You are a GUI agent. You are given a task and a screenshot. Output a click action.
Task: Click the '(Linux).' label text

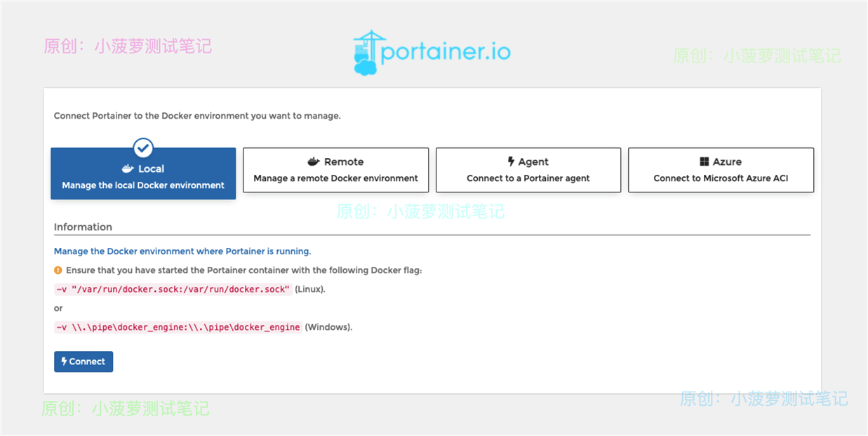310,289
